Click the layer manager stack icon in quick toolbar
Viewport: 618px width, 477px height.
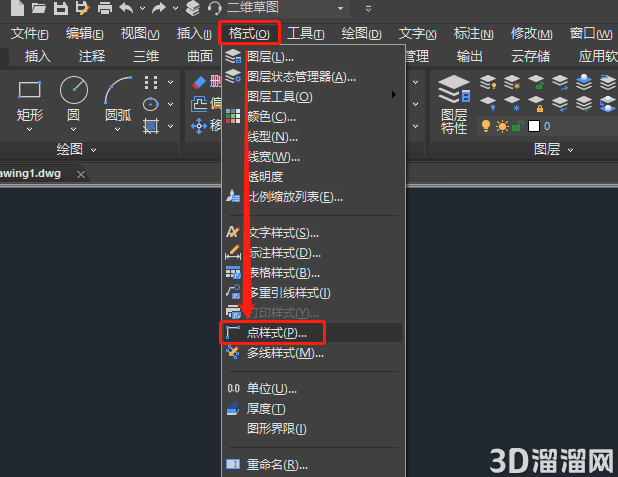click(x=193, y=8)
